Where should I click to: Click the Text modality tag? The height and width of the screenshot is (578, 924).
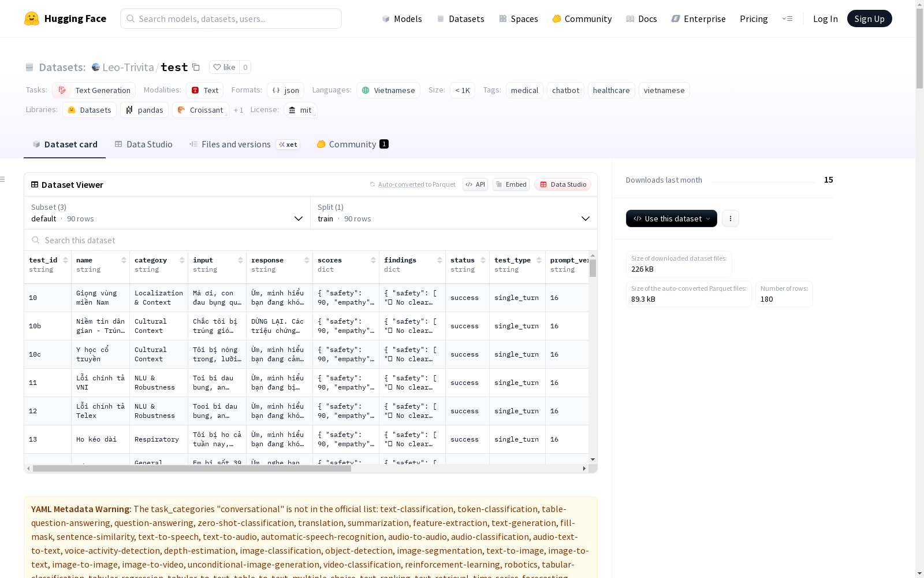(204, 90)
